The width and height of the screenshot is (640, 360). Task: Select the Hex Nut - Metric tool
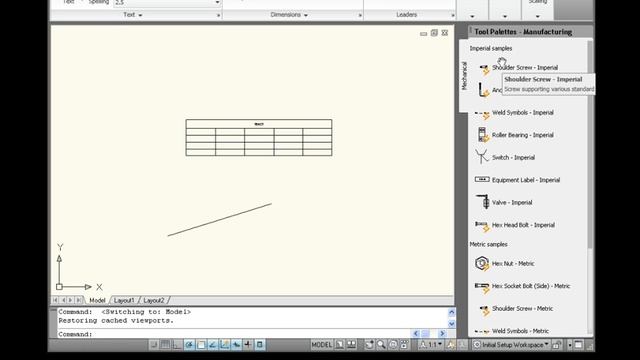click(x=505, y=264)
